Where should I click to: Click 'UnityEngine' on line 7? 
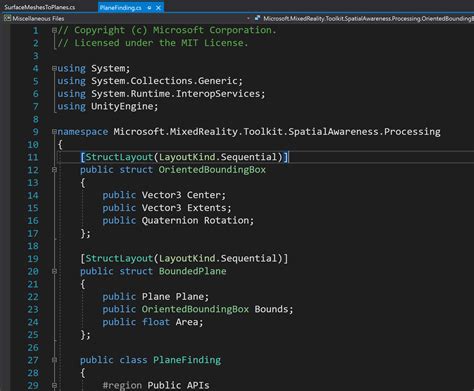click(122, 106)
